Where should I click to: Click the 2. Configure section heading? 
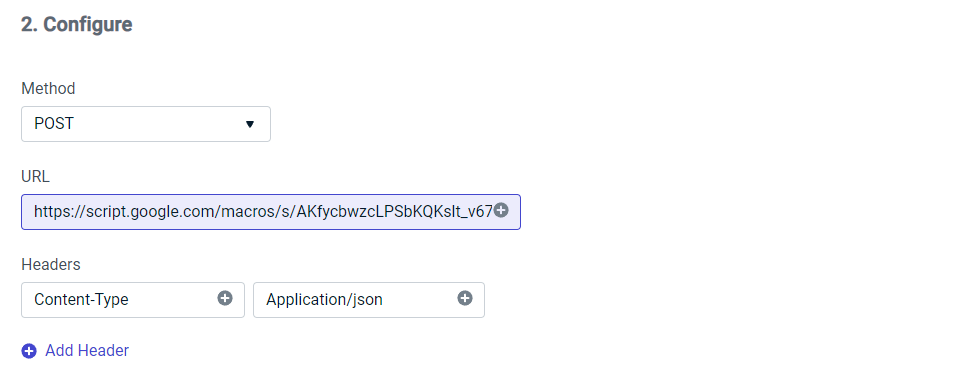pyautogui.click(x=76, y=24)
